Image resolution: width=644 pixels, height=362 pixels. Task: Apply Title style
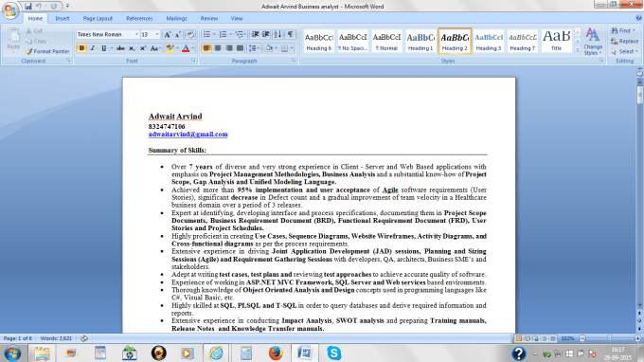pyautogui.click(x=557, y=41)
